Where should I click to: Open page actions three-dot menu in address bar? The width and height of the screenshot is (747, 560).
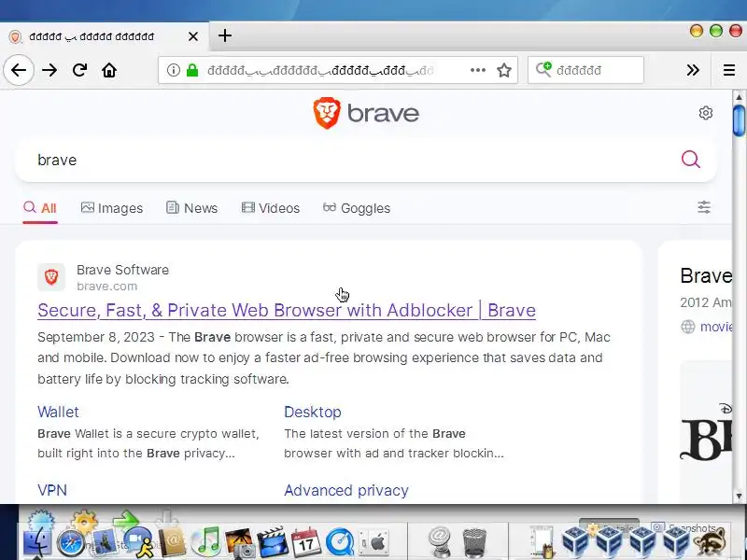[x=478, y=71]
